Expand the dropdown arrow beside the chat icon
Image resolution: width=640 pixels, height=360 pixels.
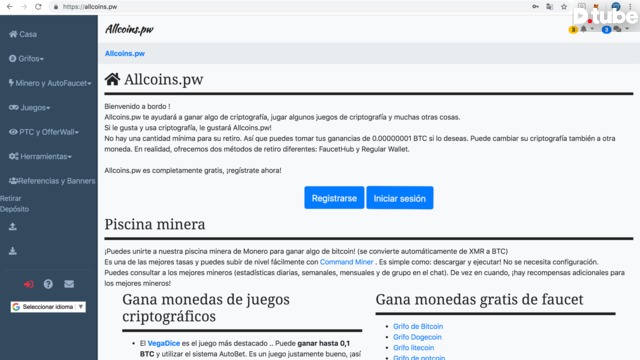pos(627,29)
